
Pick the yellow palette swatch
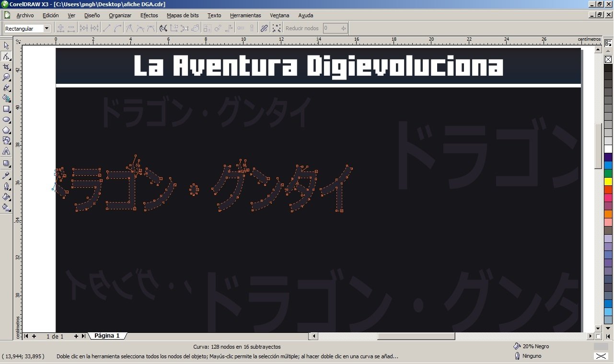click(x=608, y=182)
